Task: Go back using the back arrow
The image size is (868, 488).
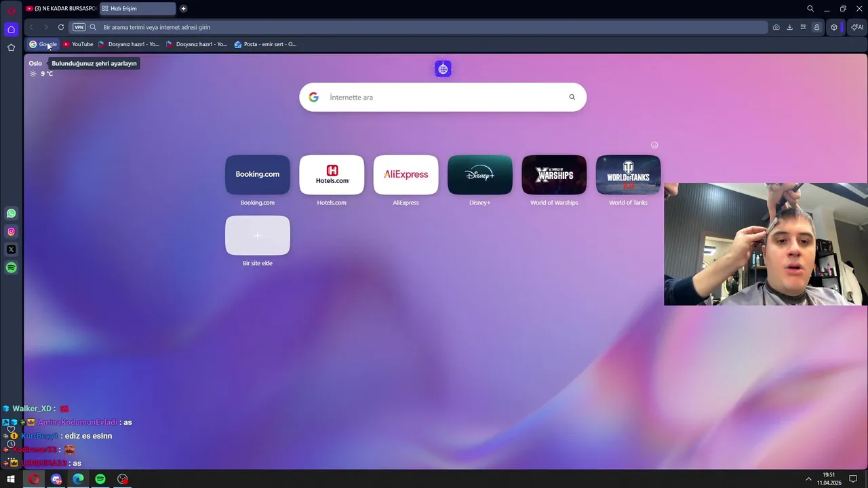Action: [x=31, y=27]
